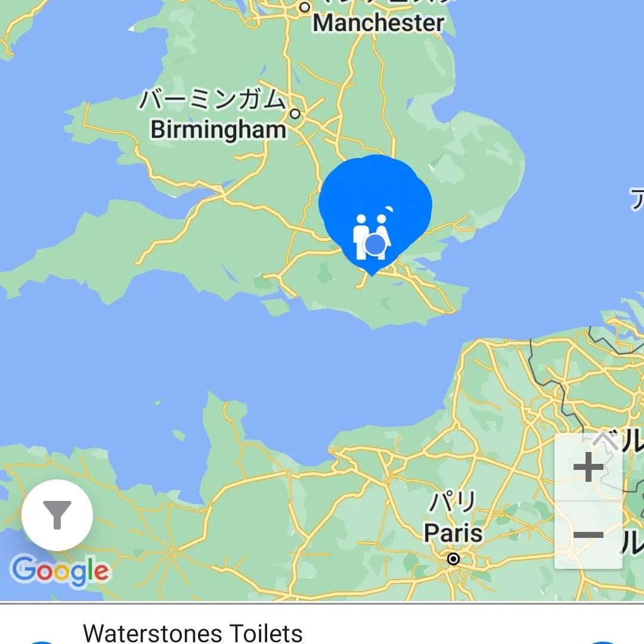Click the Birmingham city marker dot
644x644 pixels.
point(295,114)
